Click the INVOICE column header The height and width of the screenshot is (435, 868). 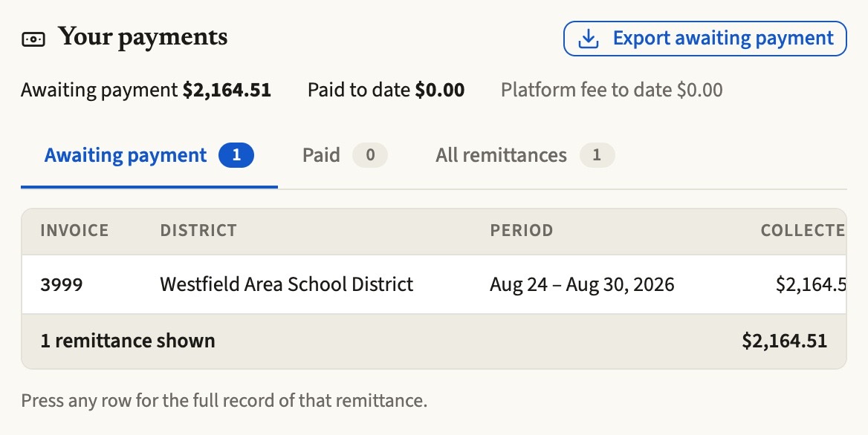pyautogui.click(x=75, y=230)
